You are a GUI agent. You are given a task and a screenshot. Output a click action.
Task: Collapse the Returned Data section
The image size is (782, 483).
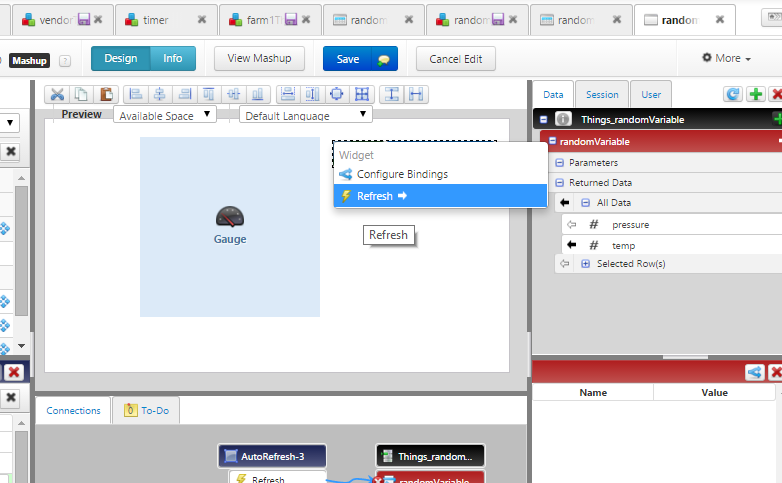coord(560,183)
